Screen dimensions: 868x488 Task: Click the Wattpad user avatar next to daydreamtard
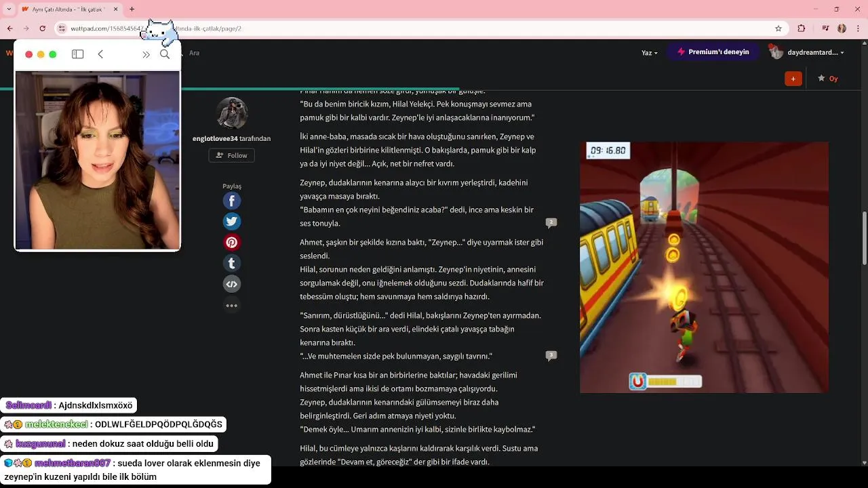click(x=776, y=52)
